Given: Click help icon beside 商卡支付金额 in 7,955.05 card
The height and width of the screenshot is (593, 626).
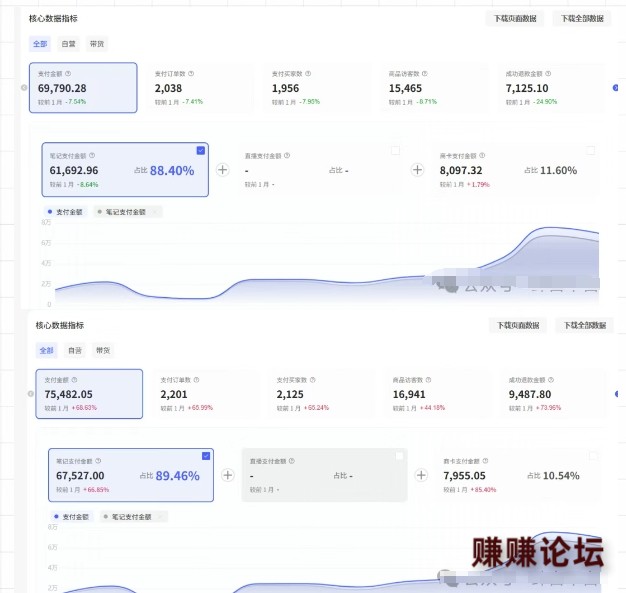Looking at the screenshot, I should point(485,461).
